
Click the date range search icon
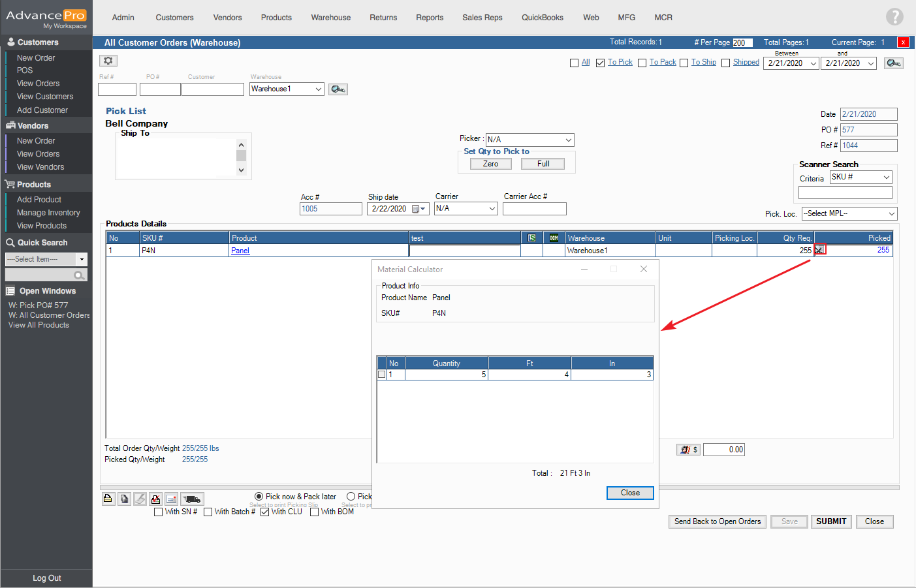[893, 63]
